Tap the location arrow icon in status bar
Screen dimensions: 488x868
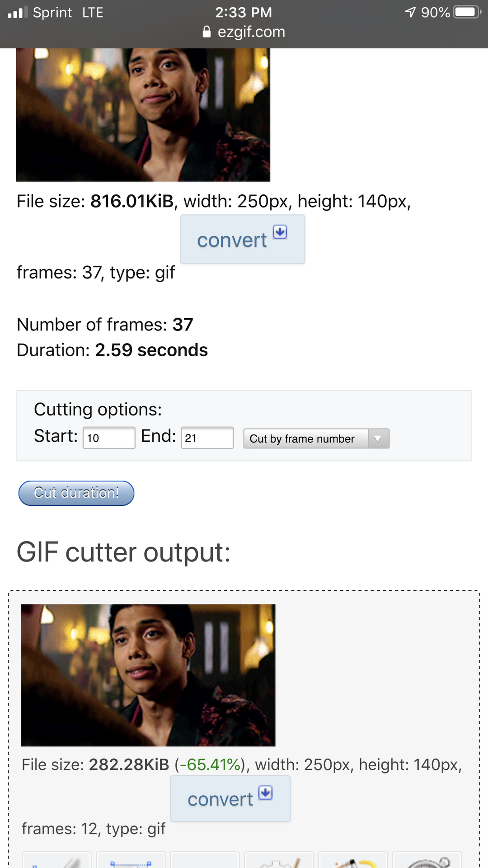coord(410,12)
